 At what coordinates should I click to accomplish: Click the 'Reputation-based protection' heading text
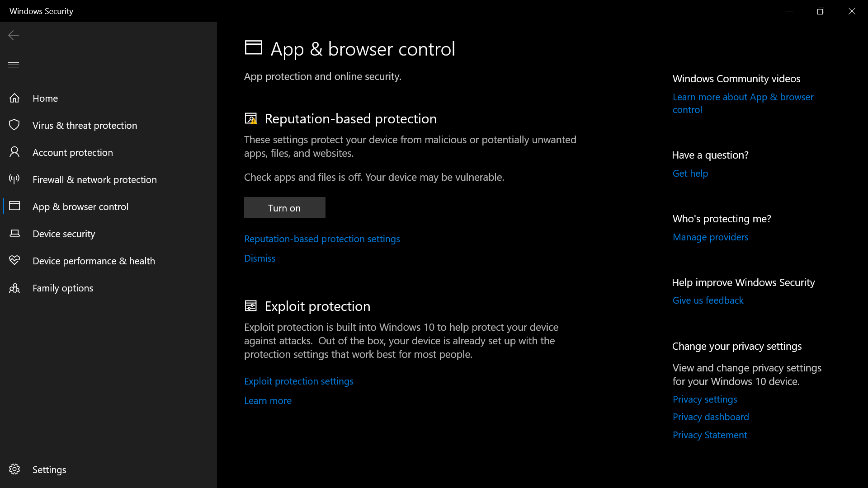(350, 118)
